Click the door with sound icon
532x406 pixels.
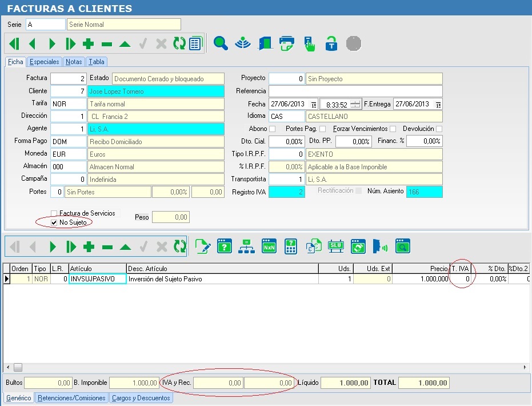click(381, 246)
